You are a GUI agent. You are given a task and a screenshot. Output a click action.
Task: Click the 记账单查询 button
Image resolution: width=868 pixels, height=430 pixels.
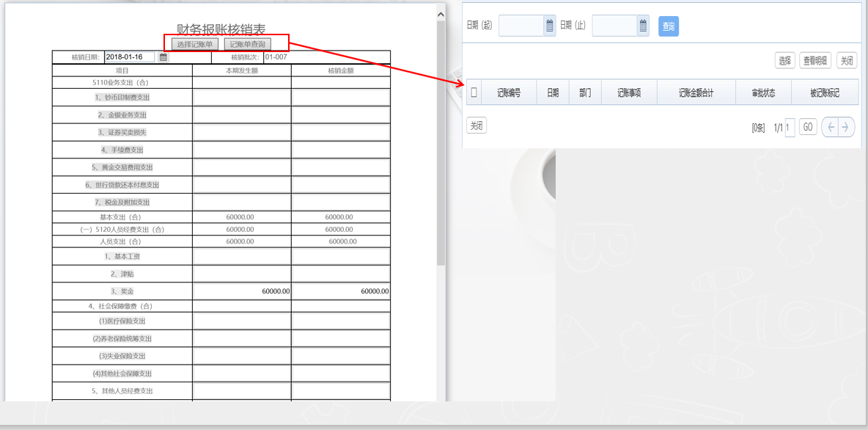(x=247, y=44)
